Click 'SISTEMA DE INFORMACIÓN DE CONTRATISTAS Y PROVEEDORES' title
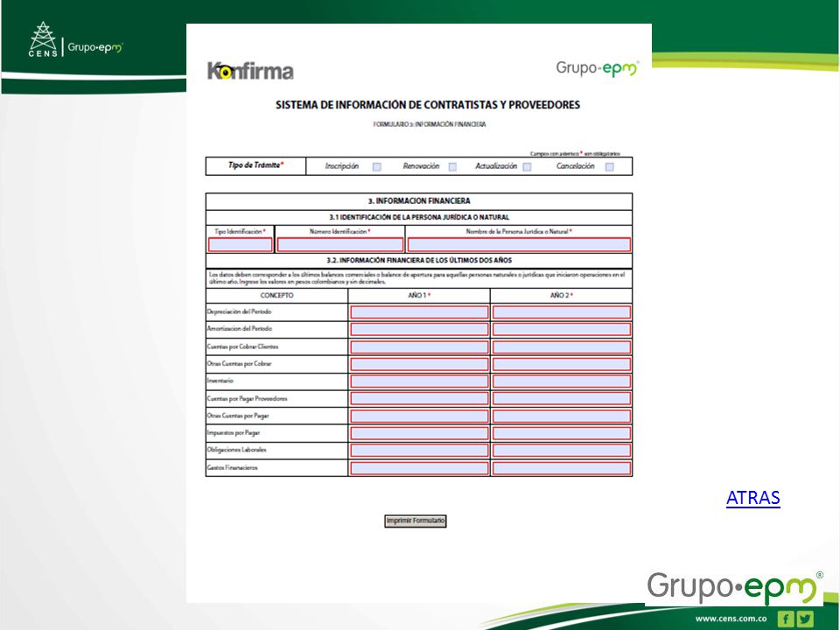 pyautogui.click(x=428, y=105)
